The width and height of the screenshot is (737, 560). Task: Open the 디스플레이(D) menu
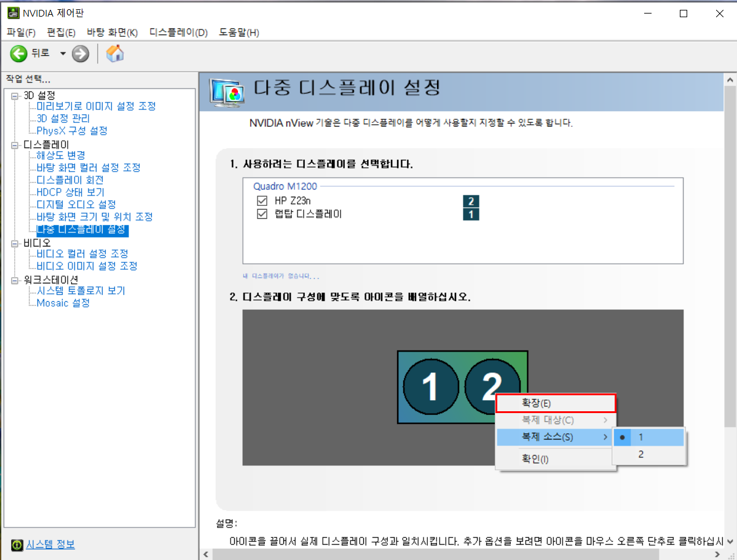(179, 33)
